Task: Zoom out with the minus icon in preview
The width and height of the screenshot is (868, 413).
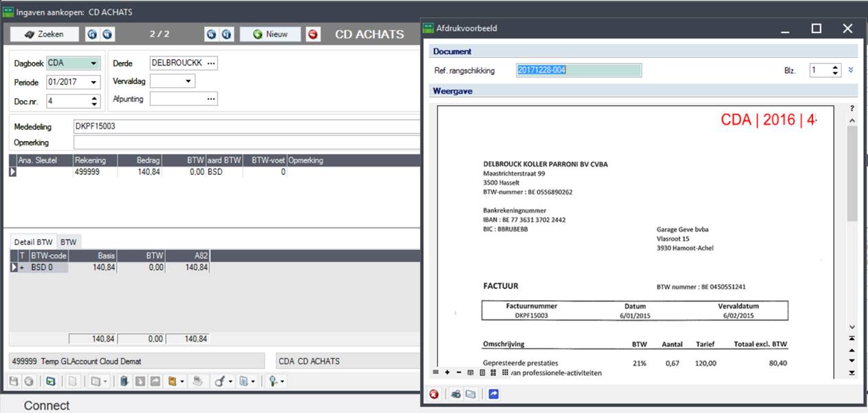Action: (x=459, y=372)
